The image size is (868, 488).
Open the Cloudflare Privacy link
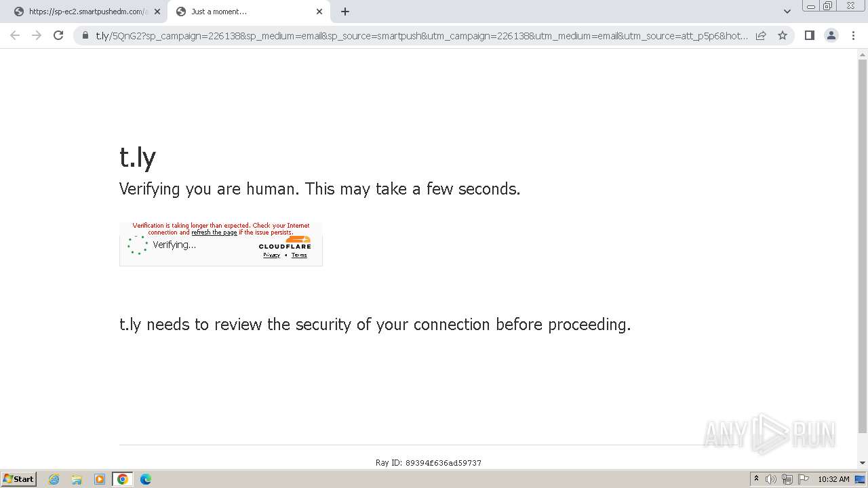(x=271, y=255)
